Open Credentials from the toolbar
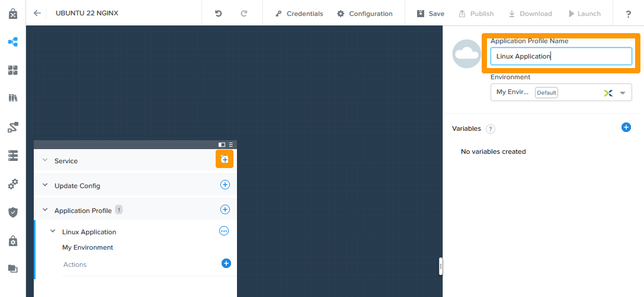This screenshot has height=297, width=644. coord(299,14)
